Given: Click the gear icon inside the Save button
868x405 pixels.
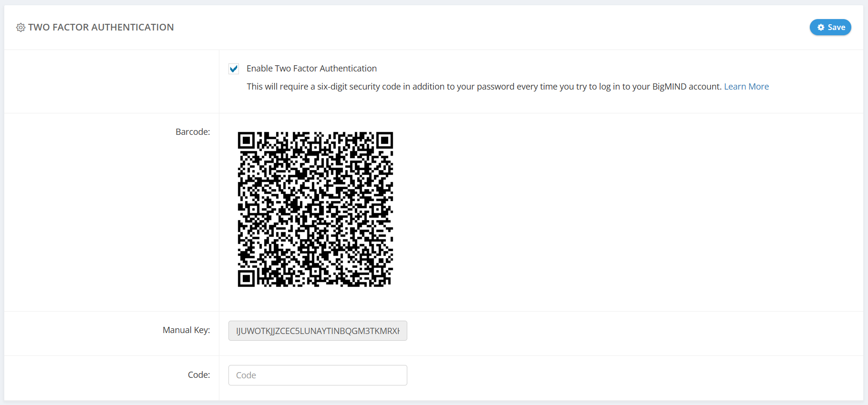Looking at the screenshot, I should [821, 28].
